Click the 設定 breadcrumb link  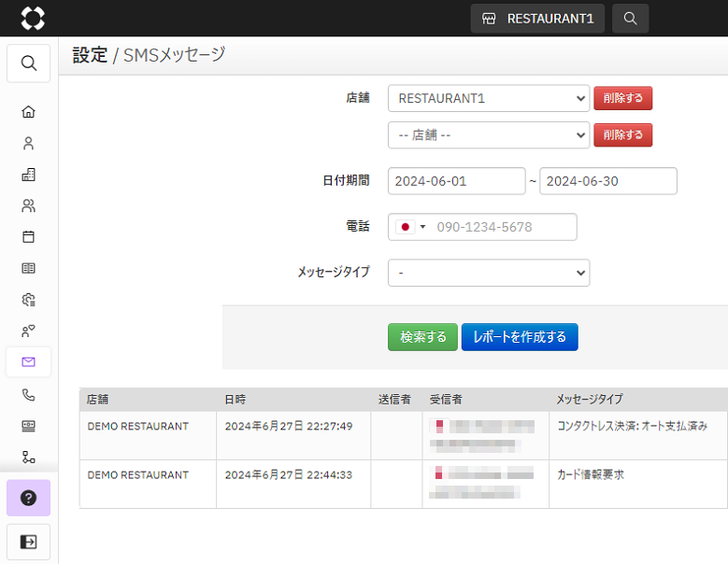click(x=90, y=55)
